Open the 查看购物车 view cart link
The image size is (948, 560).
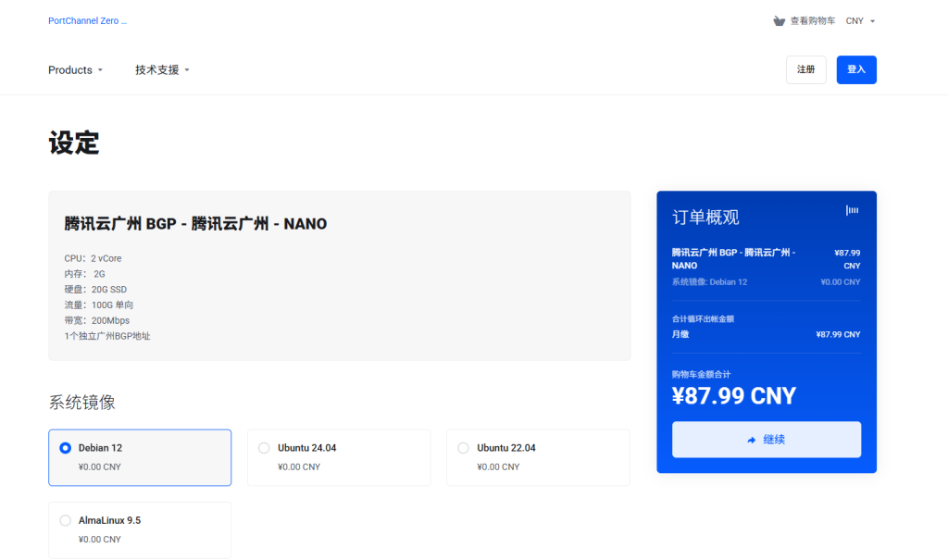pos(812,20)
